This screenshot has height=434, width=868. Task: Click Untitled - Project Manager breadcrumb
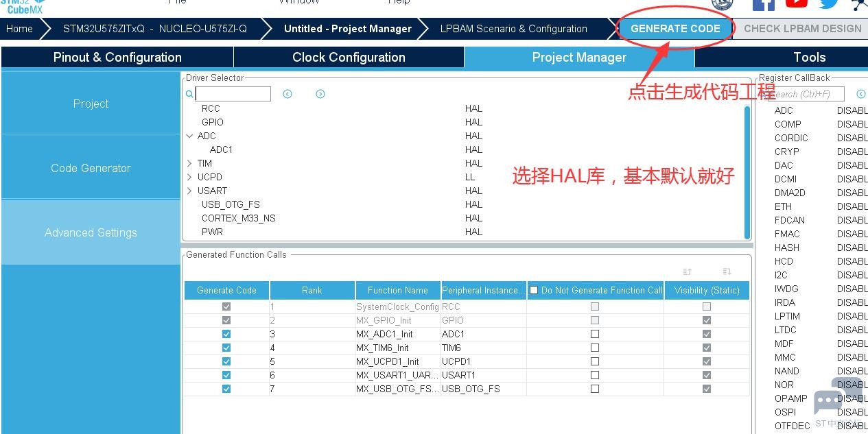point(348,29)
